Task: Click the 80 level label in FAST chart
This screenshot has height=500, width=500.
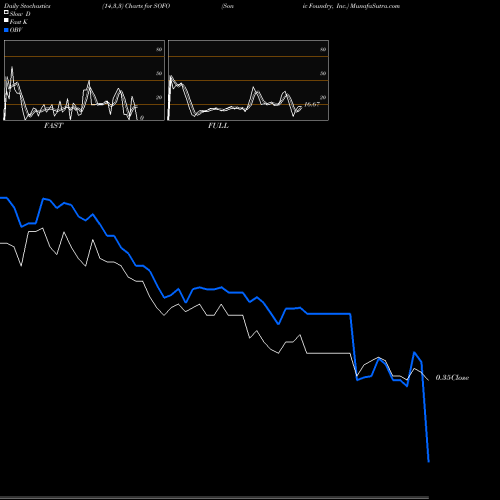Action: pyautogui.click(x=159, y=49)
